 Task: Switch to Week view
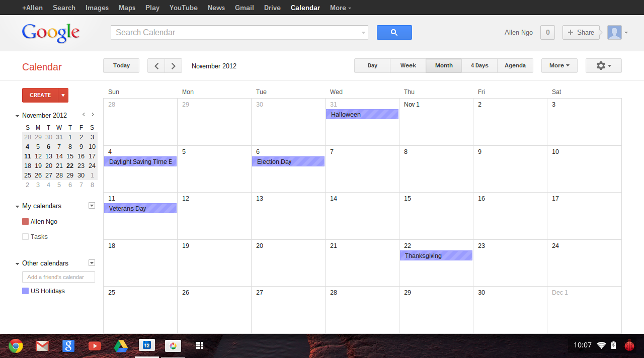(x=408, y=66)
